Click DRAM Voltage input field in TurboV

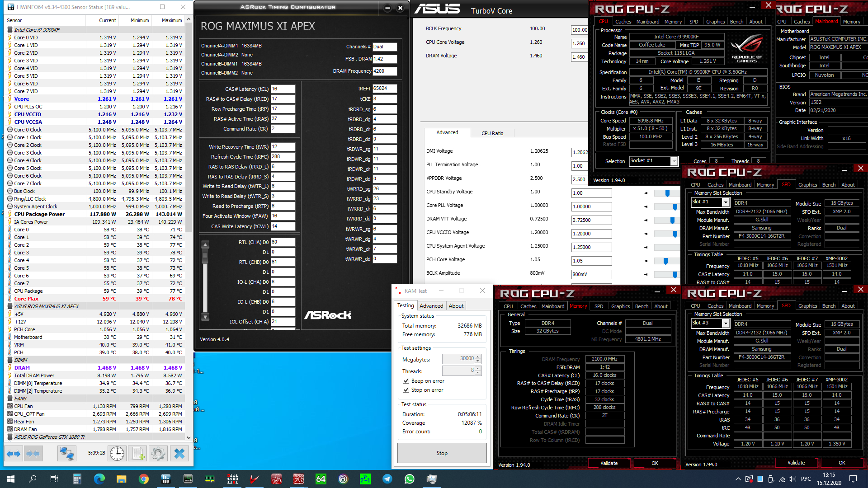pyautogui.click(x=579, y=57)
